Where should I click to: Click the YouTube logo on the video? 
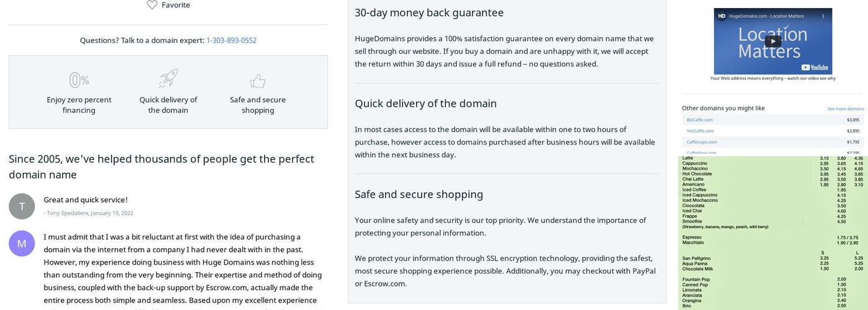pos(814,68)
